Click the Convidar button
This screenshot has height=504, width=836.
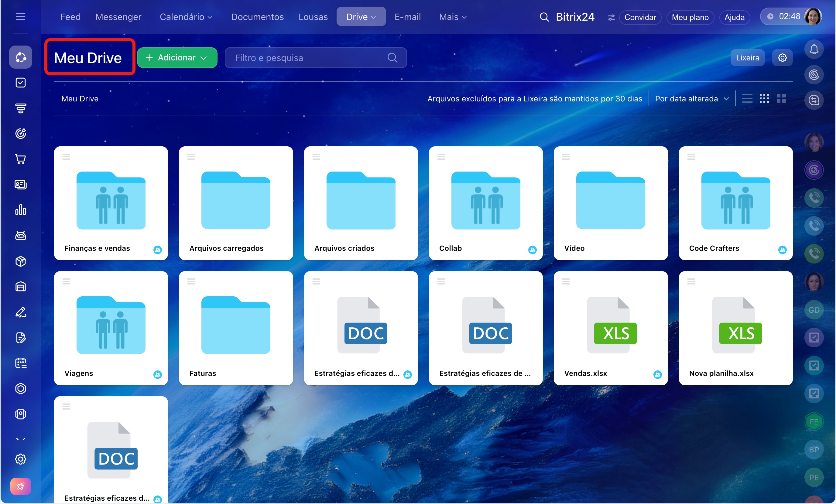tap(640, 17)
